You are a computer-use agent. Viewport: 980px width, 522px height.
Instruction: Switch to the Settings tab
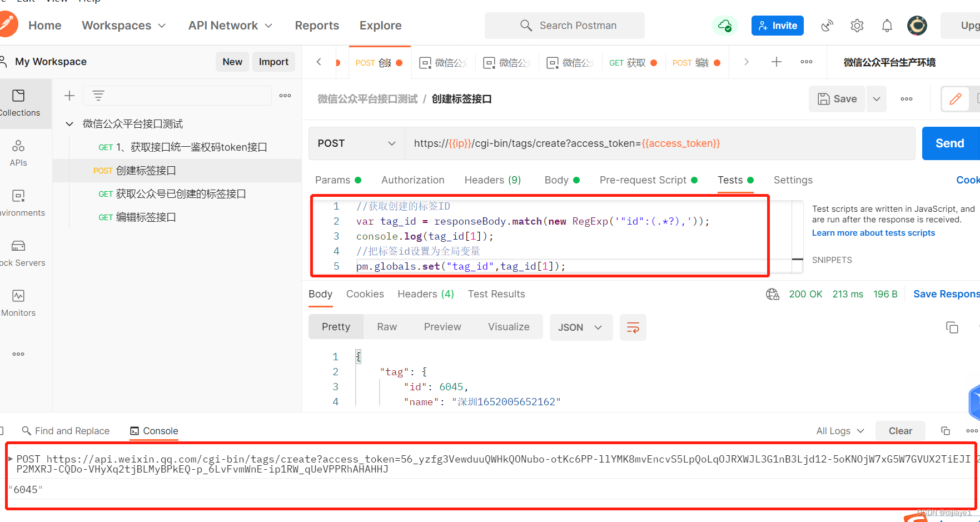pos(793,180)
